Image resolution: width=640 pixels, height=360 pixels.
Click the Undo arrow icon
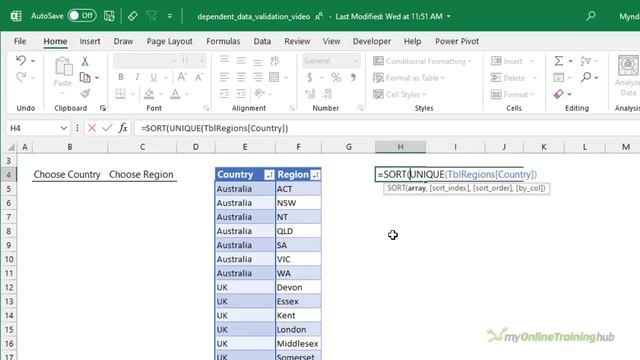click(21, 61)
